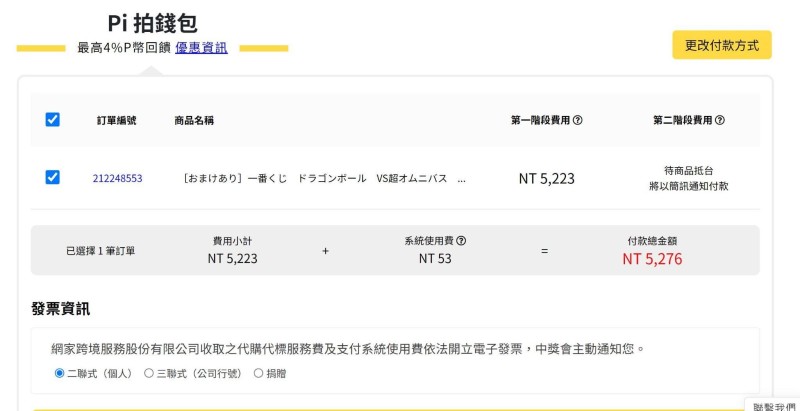Click the 訂單編號 column header
Image resolution: width=800 pixels, height=411 pixels.
point(117,120)
